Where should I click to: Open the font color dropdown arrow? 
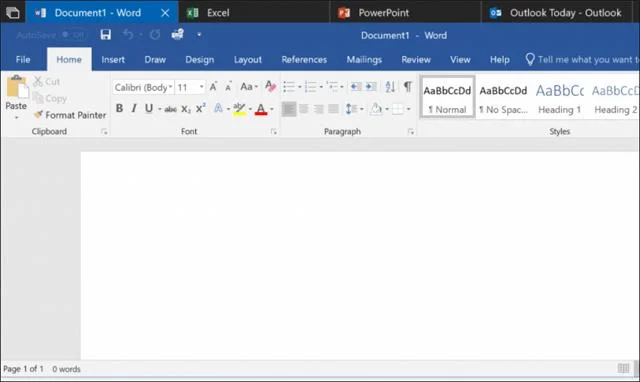tap(272, 109)
